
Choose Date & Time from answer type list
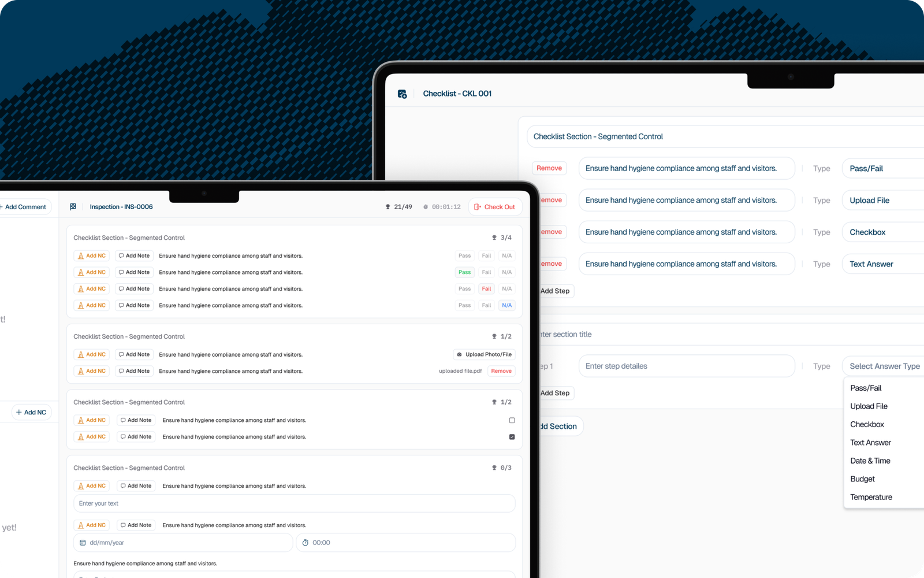[870, 461]
